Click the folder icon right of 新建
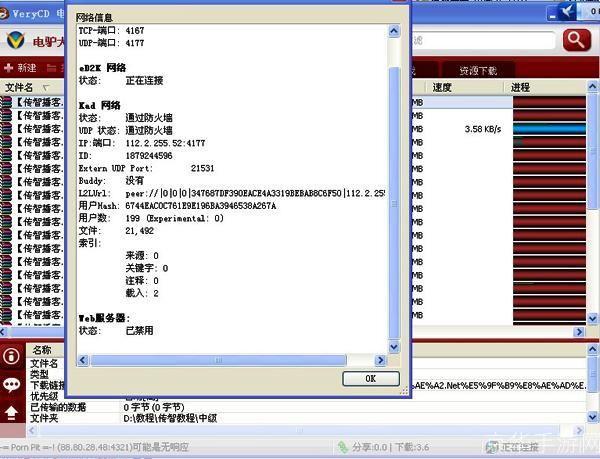Screen dimensions: 600x459 coord(51,68)
